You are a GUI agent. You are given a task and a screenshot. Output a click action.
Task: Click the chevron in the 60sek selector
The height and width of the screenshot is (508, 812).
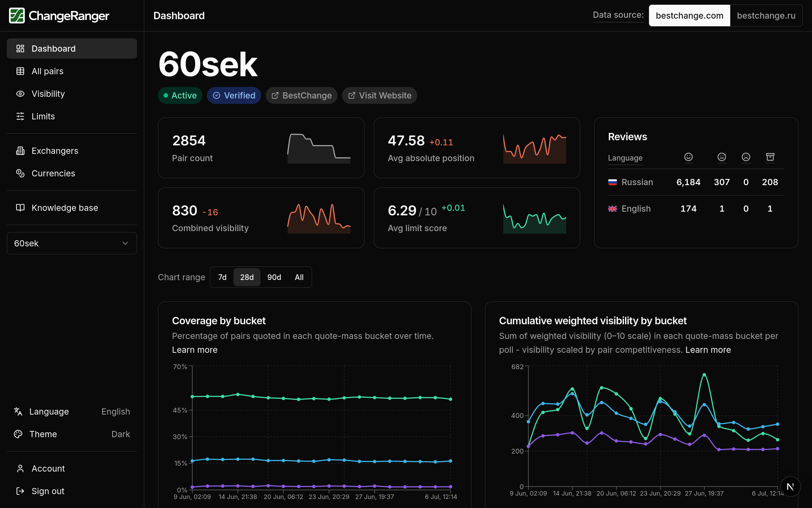pyautogui.click(x=125, y=243)
